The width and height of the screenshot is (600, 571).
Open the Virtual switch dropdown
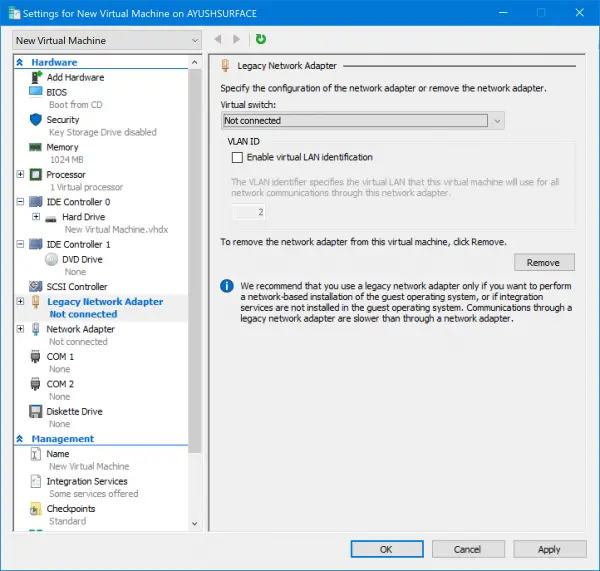[362, 121]
